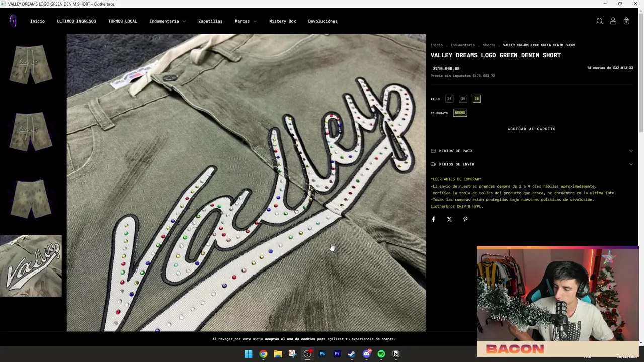Screen dimensions: 644x362
Task: Open Mistery Box page
Action: coord(282,21)
